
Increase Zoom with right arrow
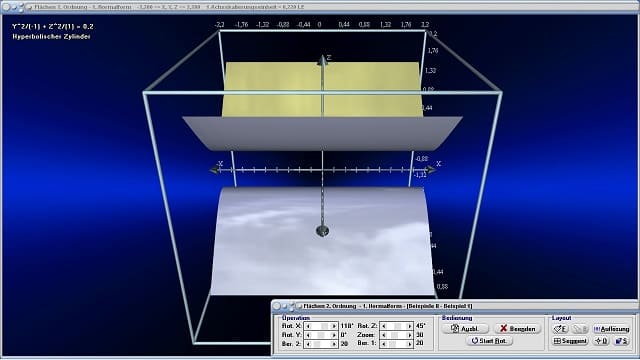click(x=409, y=335)
